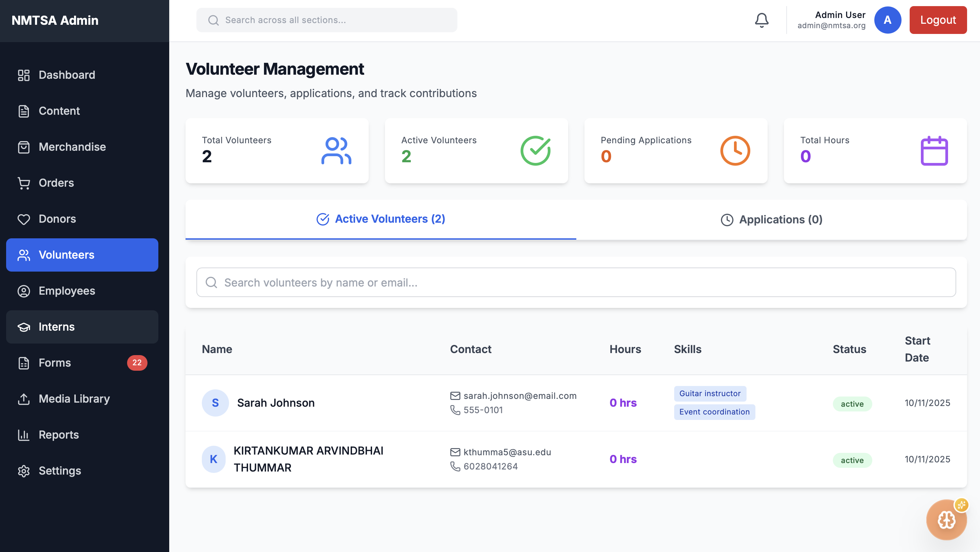Click the Pending Applications clock icon
The height and width of the screenshot is (552, 980).
[735, 151]
